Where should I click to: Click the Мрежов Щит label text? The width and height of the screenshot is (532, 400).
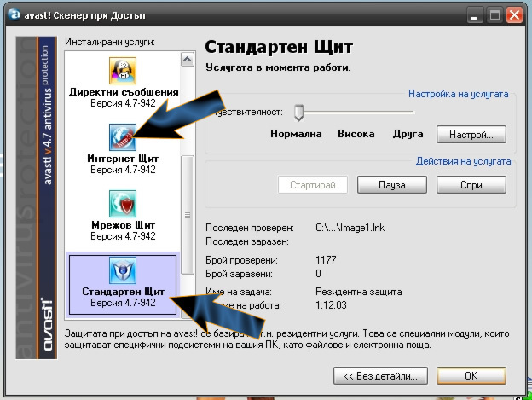[123, 225]
